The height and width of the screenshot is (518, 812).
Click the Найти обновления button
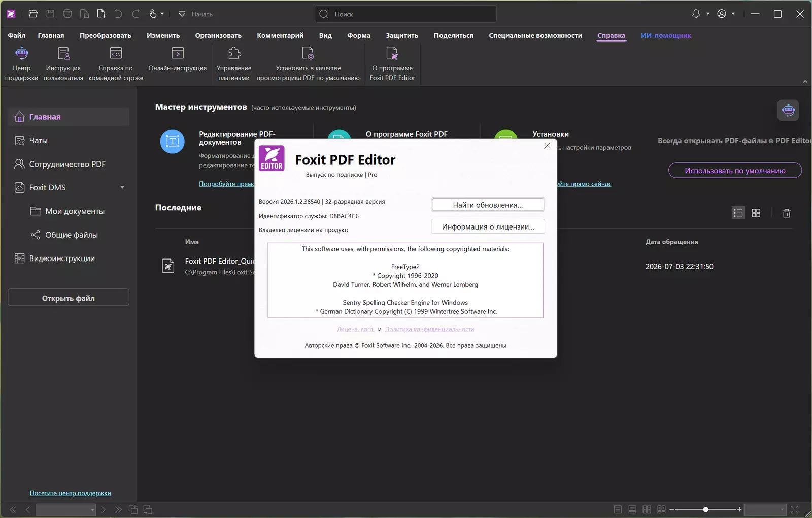488,205
